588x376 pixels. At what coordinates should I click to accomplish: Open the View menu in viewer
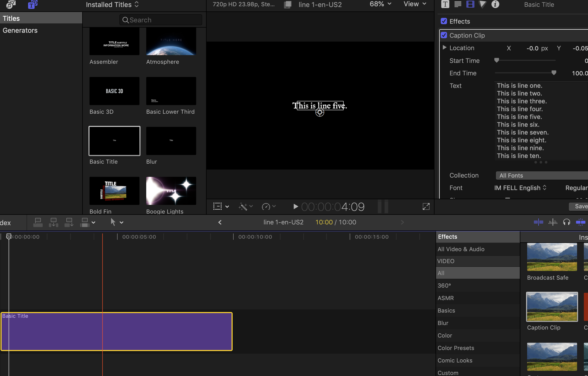pyautogui.click(x=415, y=4)
